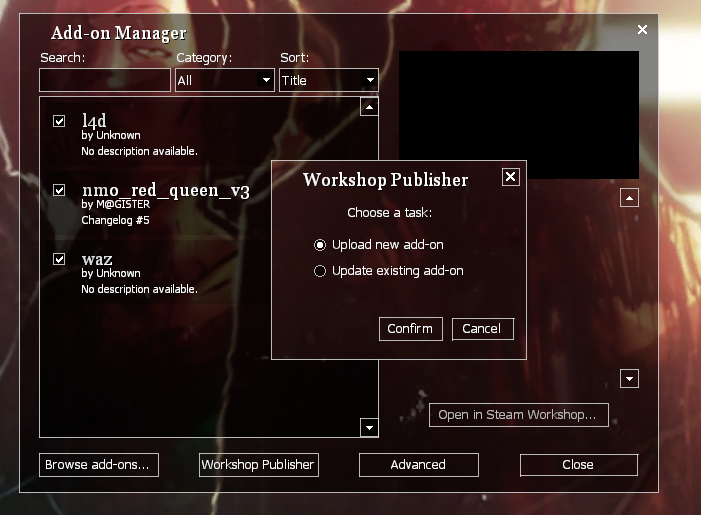
Task: Cancel the Workshop Publisher task
Action: 482,329
